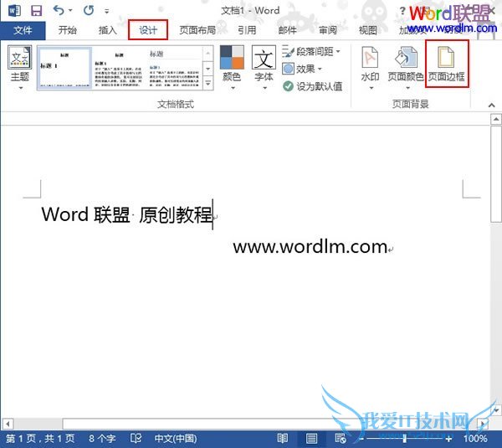This screenshot has height=448, width=502.
Task: Open the 水印 watermark button
Action: click(370, 68)
